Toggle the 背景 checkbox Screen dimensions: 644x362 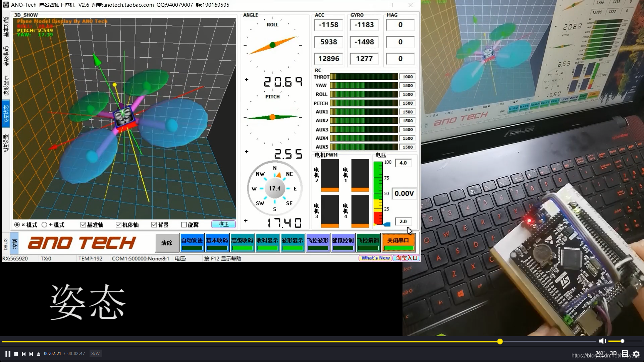click(x=154, y=225)
